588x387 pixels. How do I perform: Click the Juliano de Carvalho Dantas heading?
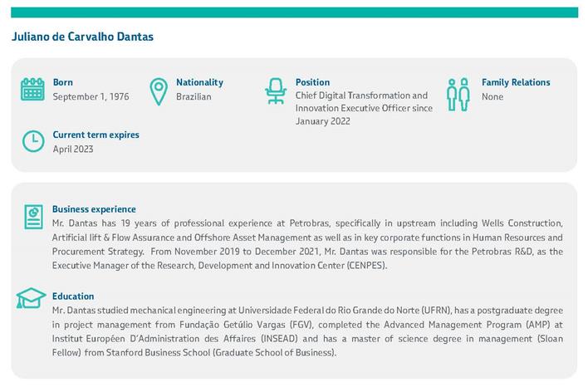82,37
